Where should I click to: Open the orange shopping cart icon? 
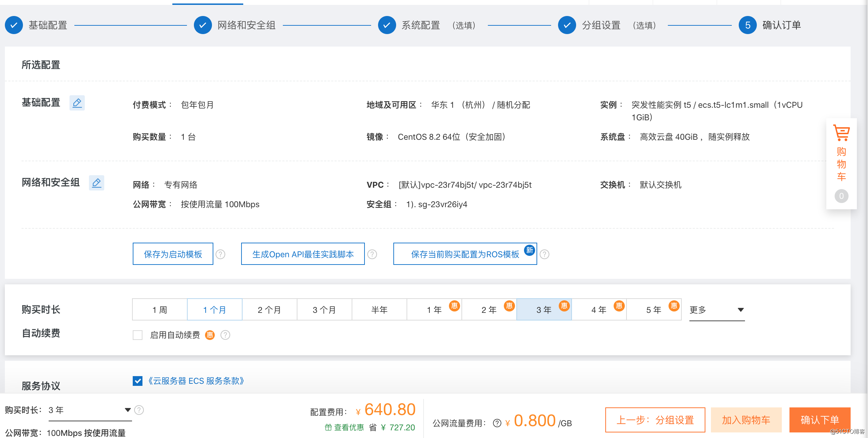[x=841, y=133]
